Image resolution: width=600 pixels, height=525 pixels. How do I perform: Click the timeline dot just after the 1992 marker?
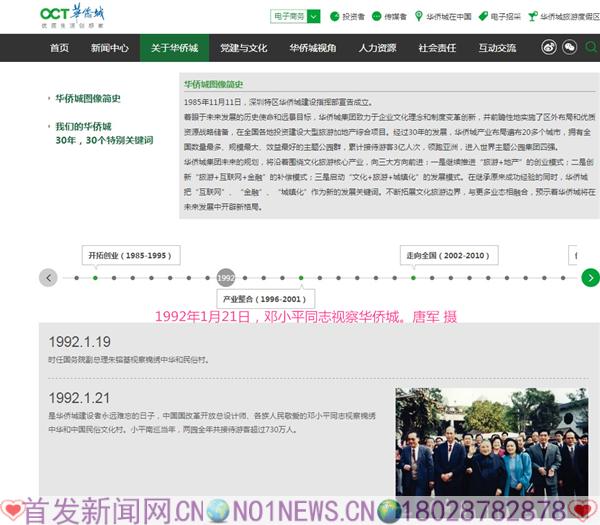point(245,278)
